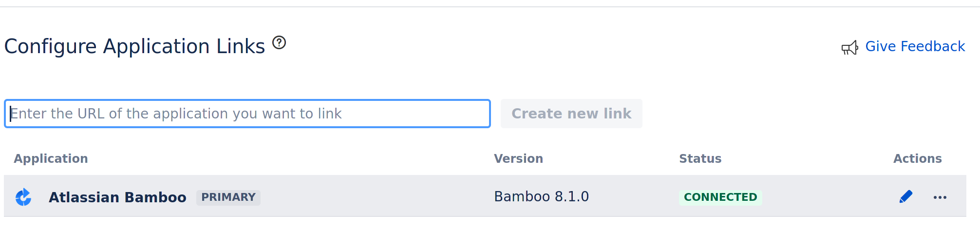Screen dimensions: 980x232
Task: Click the CONNECTED status badge
Action: point(720,197)
